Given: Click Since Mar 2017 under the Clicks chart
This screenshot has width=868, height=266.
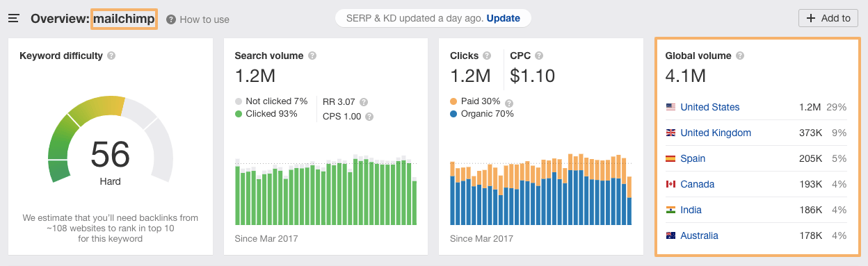Looking at the screenshot, I should [481, 239].
